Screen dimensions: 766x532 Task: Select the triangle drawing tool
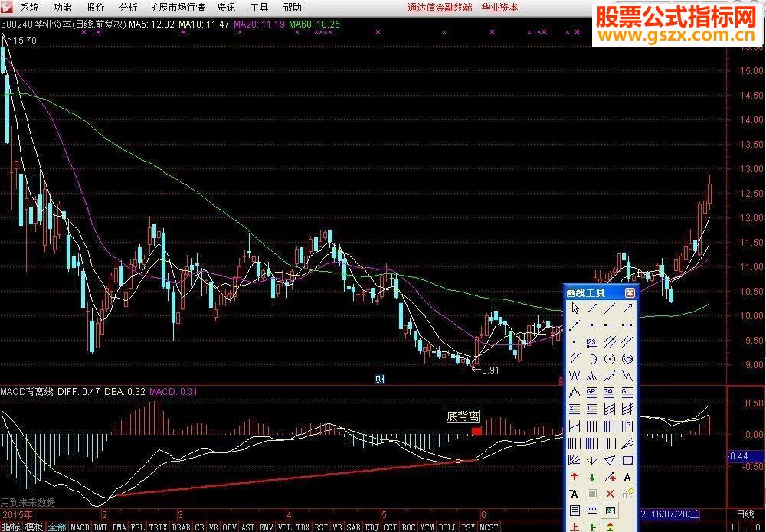610,460
